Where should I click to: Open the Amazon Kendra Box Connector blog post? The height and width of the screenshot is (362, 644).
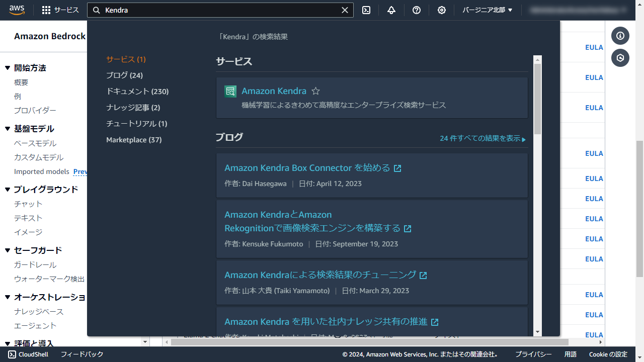(x=307, y=168)
